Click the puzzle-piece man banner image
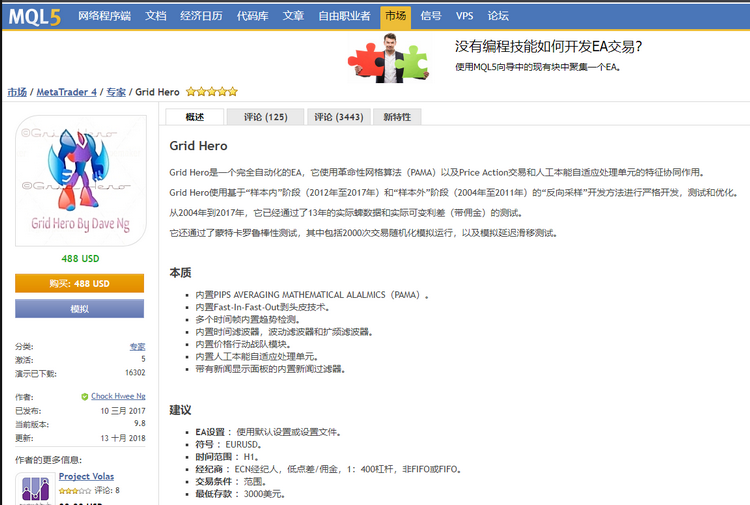The height and width of the screenshot is (505, 750). click(388, 58)
